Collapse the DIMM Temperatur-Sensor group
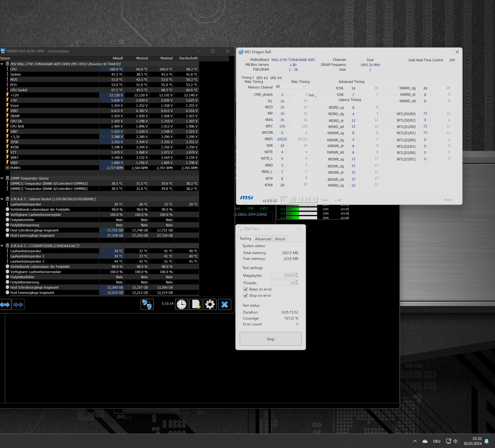This screenshot has width=495, height=448. (x=2, y=178)
